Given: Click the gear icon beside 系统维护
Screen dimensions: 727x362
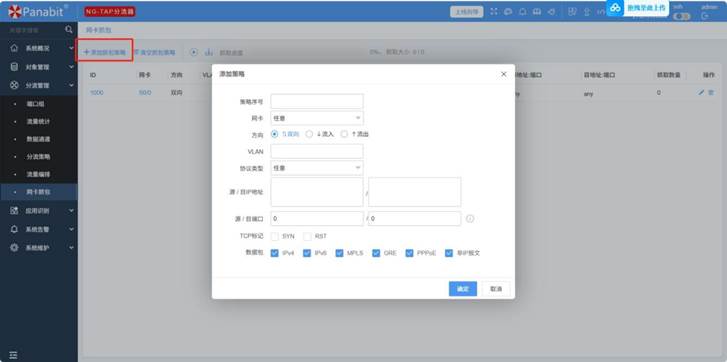Looking at the screenshot, I should 14,248.
